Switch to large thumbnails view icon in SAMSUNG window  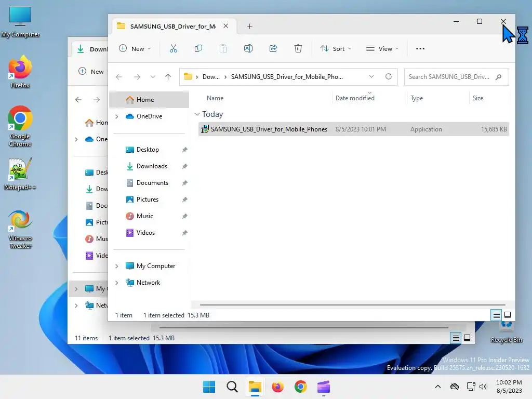point(508,315)
